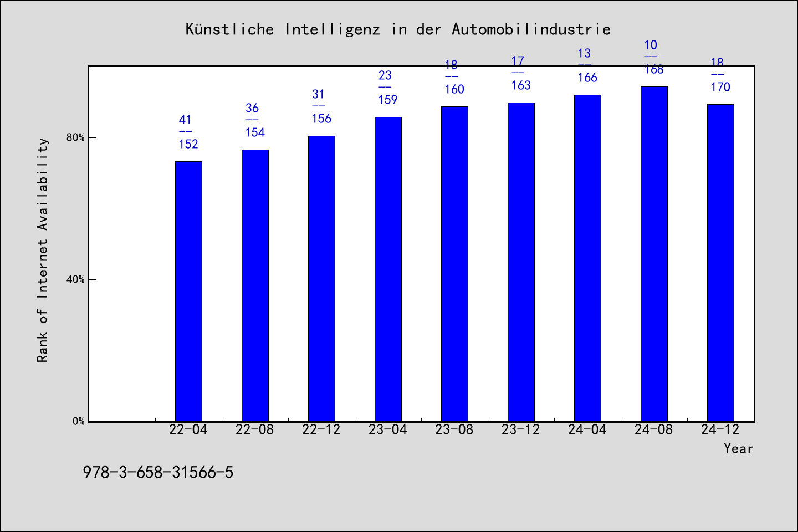Viewport: 798px width, 532px height.
Task: Click the chart title 'Künstliche Intelligenz in der Automobilindustrie'
Action: pyautogui.click(x=398, y=29)
